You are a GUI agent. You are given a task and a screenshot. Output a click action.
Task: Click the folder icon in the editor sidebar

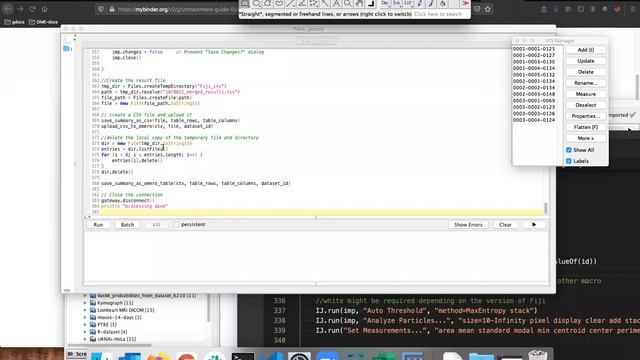[x=67, y=49]
